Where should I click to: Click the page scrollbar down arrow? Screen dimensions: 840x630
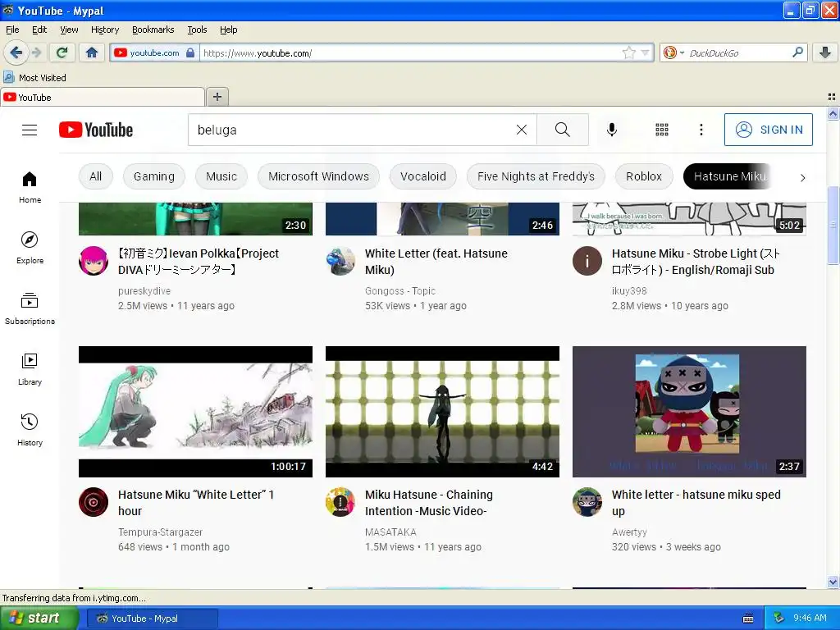pos(833,582)
